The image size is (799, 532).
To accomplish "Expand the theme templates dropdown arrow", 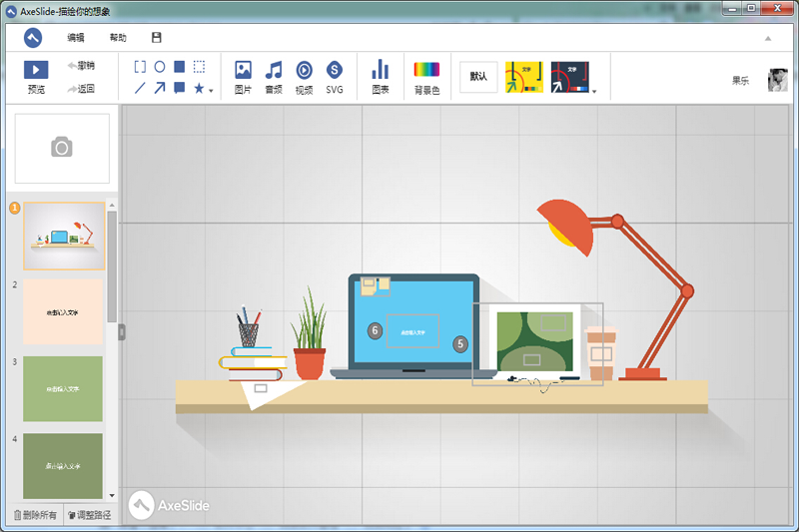I will tap(595, 93).
